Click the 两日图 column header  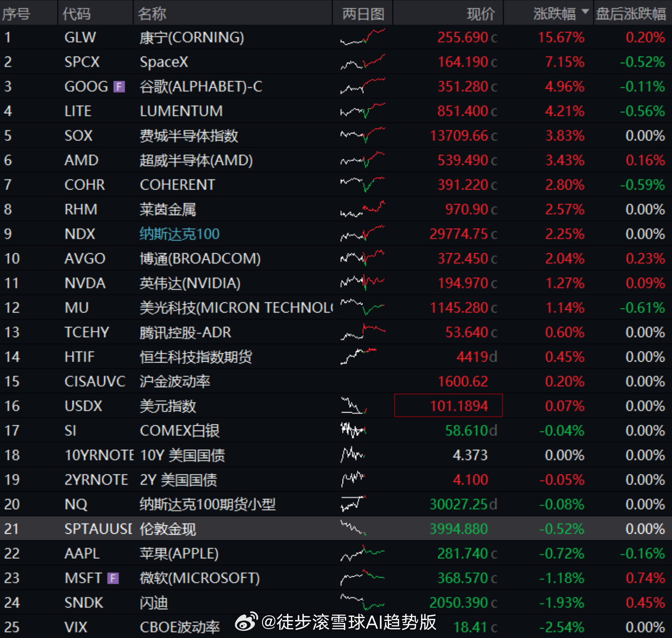click(363, 14)
